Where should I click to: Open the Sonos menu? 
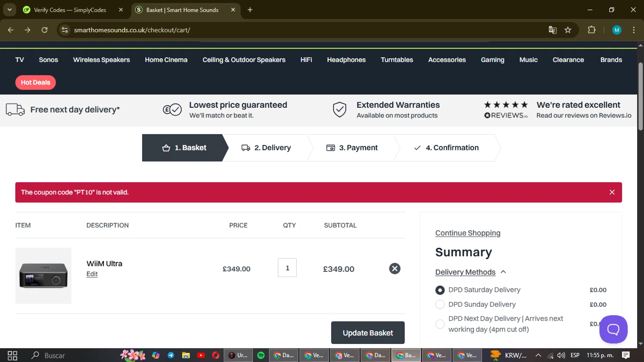tap(49, 60)
